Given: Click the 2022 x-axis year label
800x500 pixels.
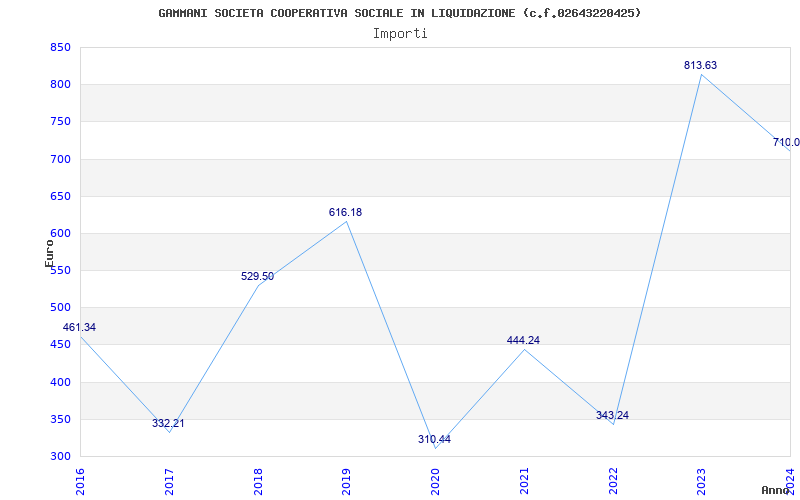Looking at the screenshot, I should point(613,481).
